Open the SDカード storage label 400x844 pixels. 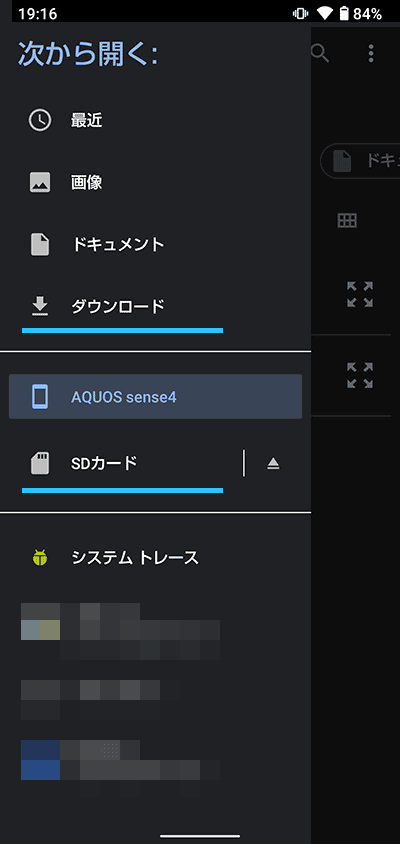[104, 463]
